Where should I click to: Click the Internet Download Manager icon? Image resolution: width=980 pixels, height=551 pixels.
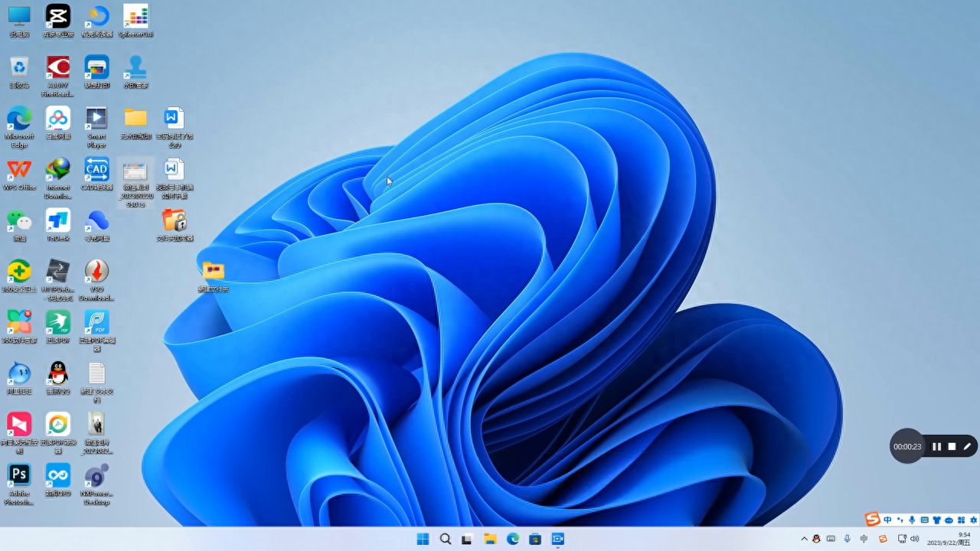click(x=58, y=170)
